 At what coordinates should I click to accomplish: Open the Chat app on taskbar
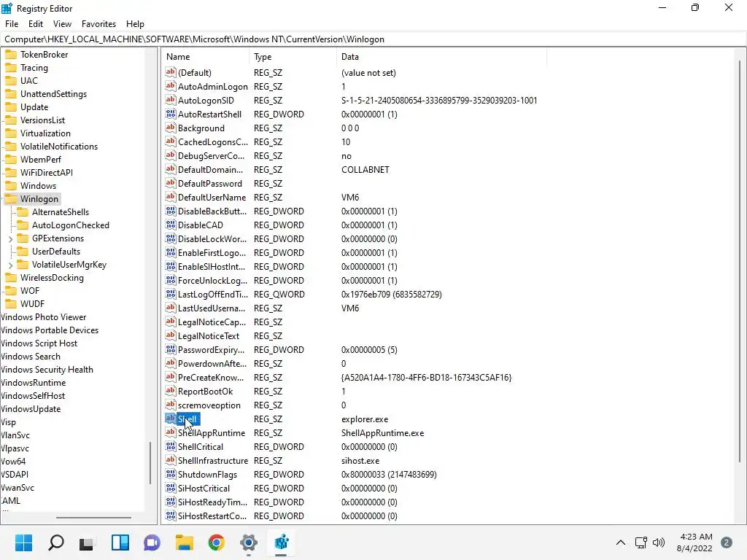coord(152,542)
